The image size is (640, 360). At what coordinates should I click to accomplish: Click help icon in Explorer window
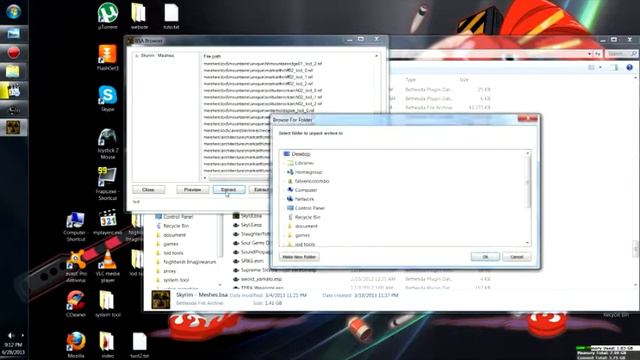(x=629, y=67)
